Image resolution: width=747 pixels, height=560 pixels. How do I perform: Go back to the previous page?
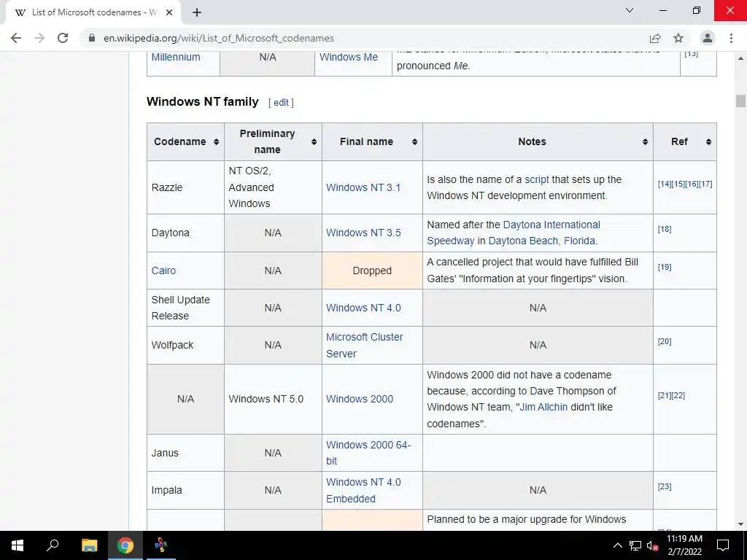tap(16, 38)
